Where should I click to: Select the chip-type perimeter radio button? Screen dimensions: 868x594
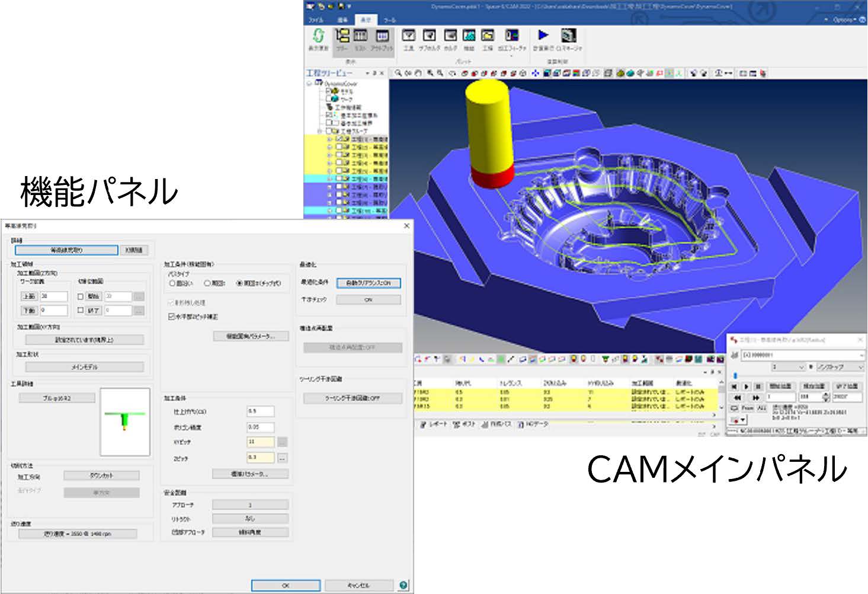click(x=240, y=283)
